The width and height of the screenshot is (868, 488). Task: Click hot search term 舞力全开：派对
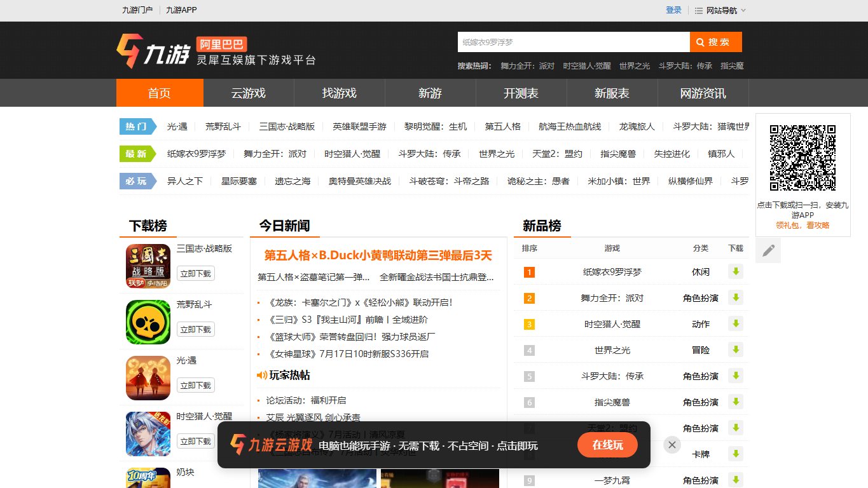527,66
